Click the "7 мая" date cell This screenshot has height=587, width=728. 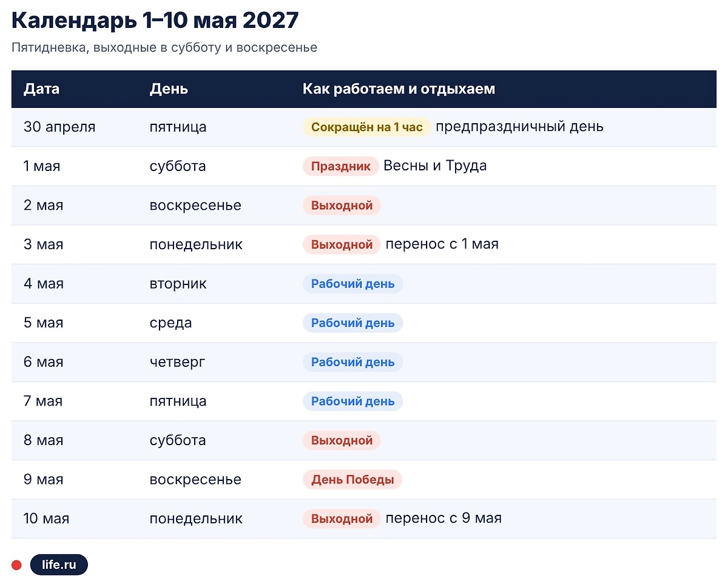[x=43, y=401]
